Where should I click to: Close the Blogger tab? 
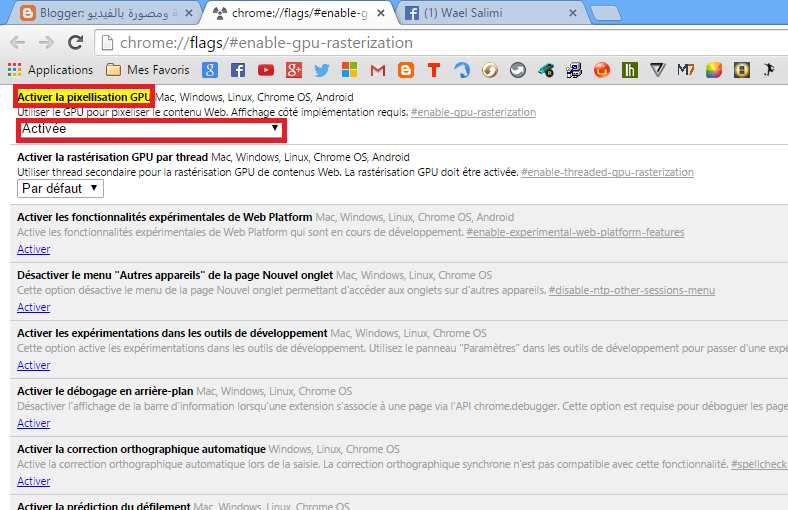point(189,13)
